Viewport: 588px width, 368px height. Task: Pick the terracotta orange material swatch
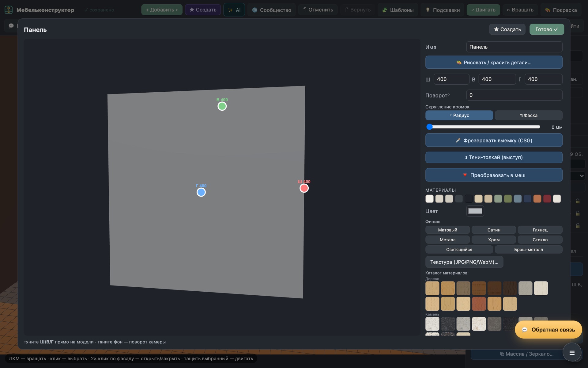[537, 199]
